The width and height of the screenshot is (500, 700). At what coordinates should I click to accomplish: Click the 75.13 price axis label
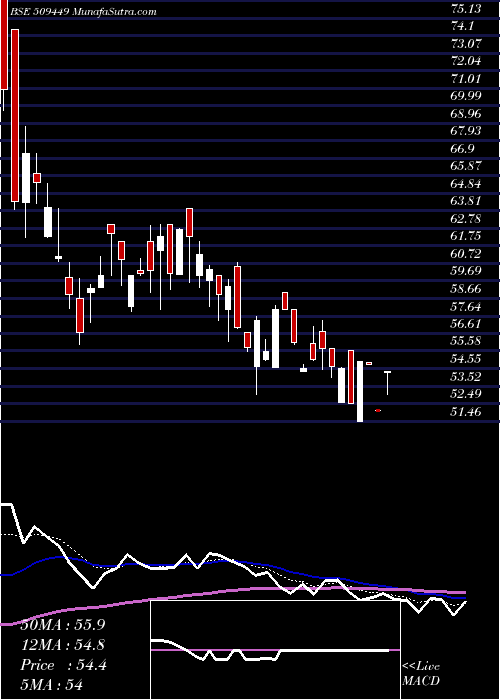click(x=466, y=9)
